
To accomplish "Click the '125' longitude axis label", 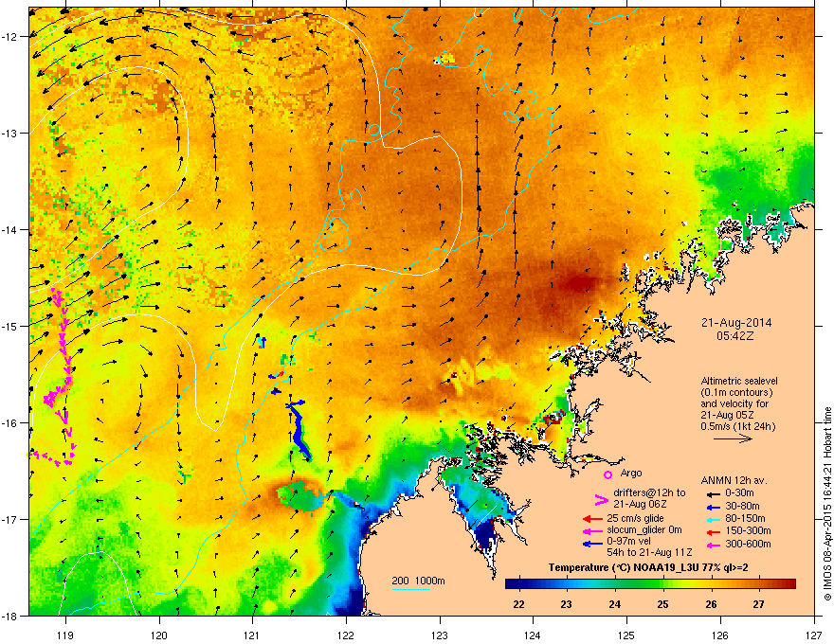I will (626, 635).
